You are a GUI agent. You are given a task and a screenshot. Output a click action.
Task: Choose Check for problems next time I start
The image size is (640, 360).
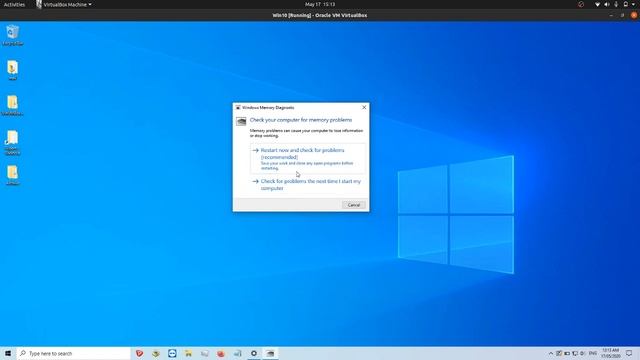[307, 184]
